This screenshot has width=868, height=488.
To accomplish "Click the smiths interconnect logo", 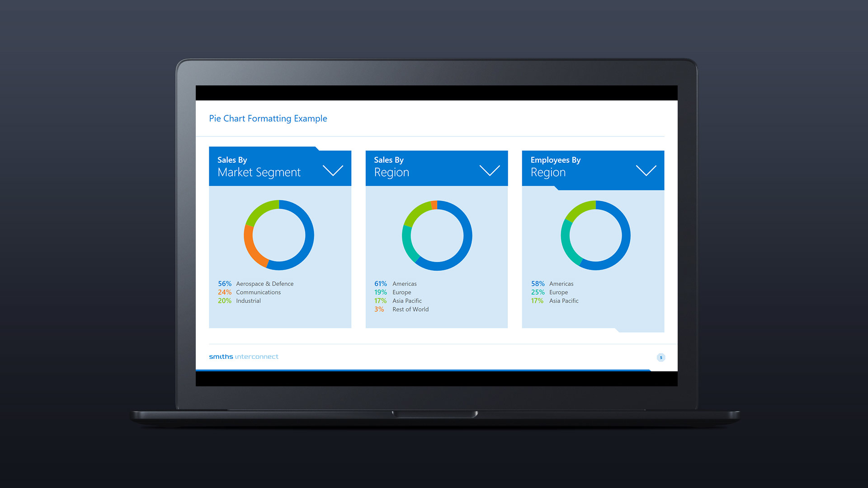I will pos(244,357).
